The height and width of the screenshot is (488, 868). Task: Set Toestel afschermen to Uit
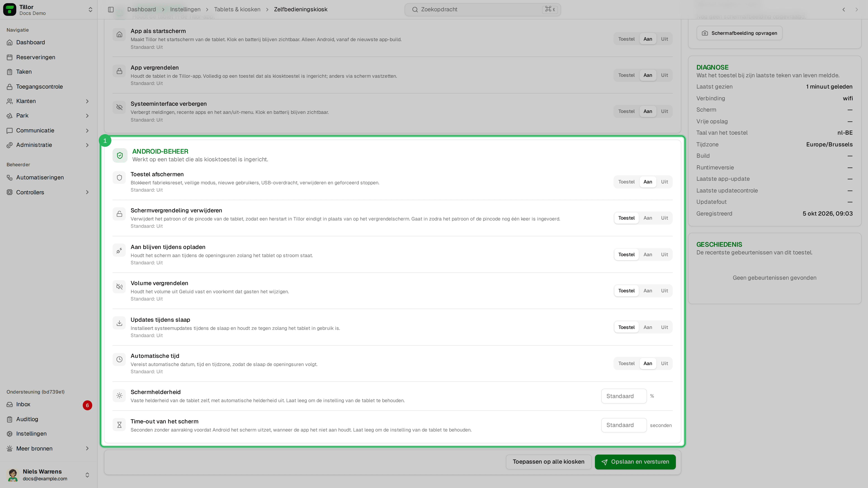[x=664, y=182]
